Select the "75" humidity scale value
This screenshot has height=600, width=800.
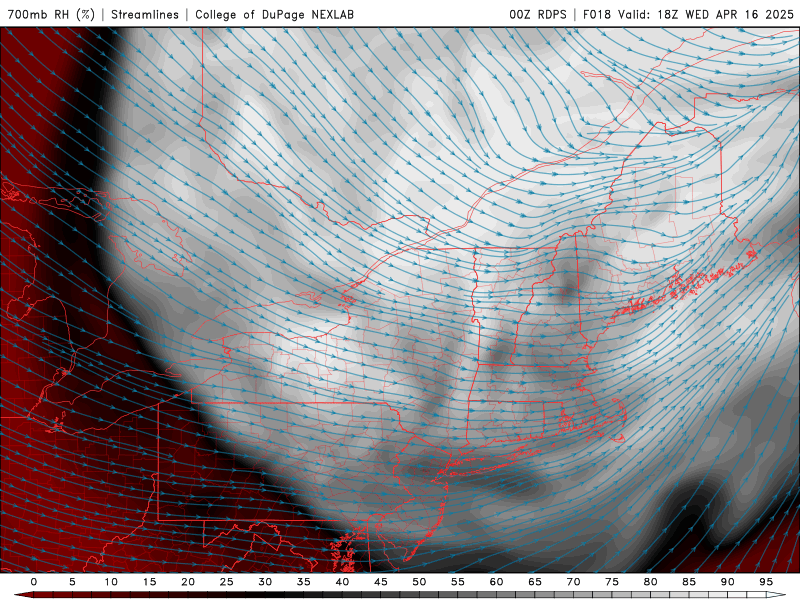(x=612, y=582)
